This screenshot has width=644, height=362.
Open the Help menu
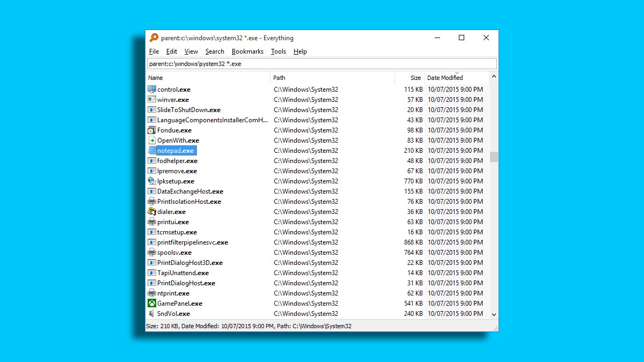[300, 51]
